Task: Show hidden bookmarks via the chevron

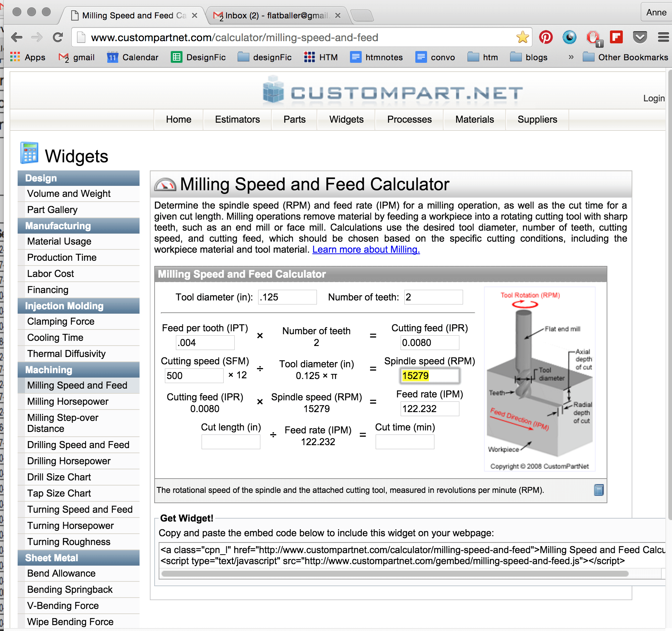Action: pyautogui.click(x=571, y=57)
